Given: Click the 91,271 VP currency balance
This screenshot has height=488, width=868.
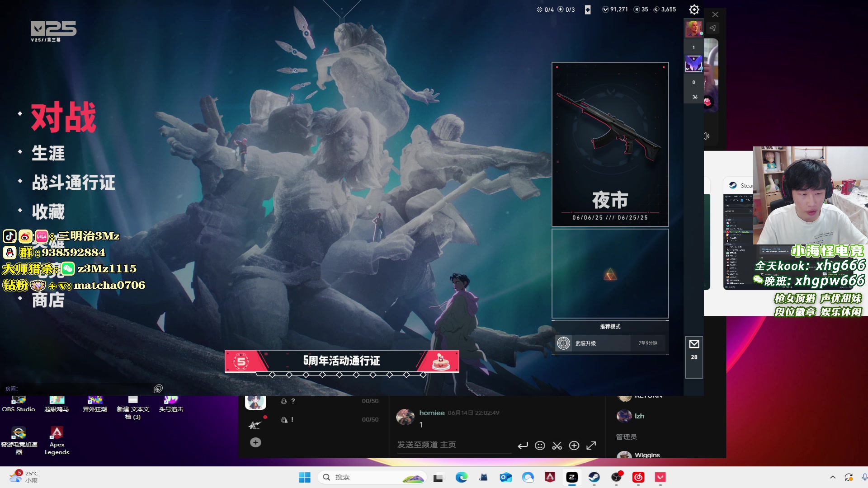Looking at the screenshot, I should coord(615,9).
